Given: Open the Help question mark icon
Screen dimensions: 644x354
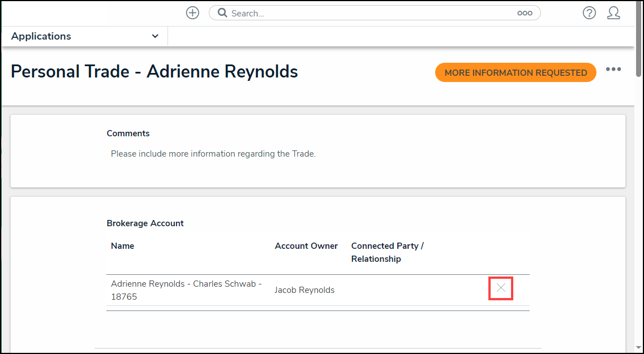Looking at the screenshot, I should point(589,13).
